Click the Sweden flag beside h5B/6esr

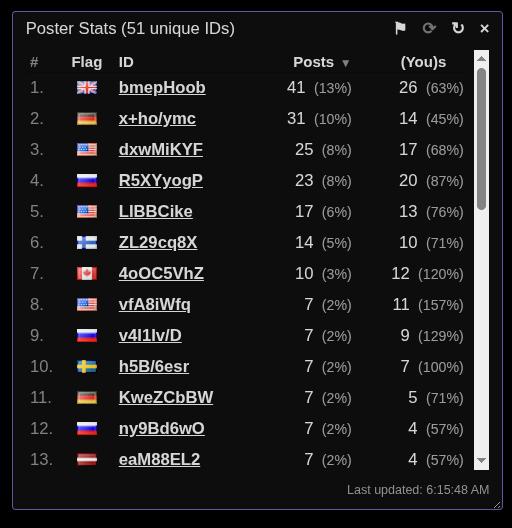(x=87, y=366)
